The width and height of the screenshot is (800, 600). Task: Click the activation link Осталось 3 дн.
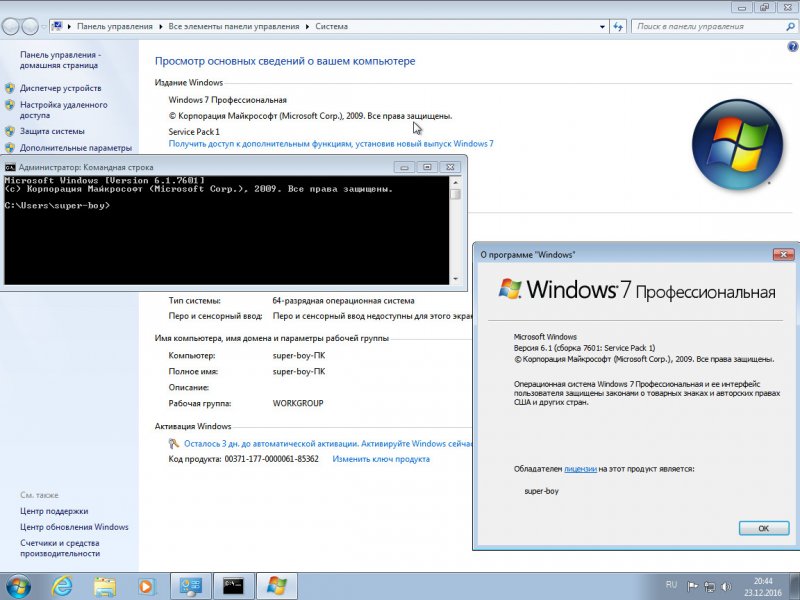[328, 443]
